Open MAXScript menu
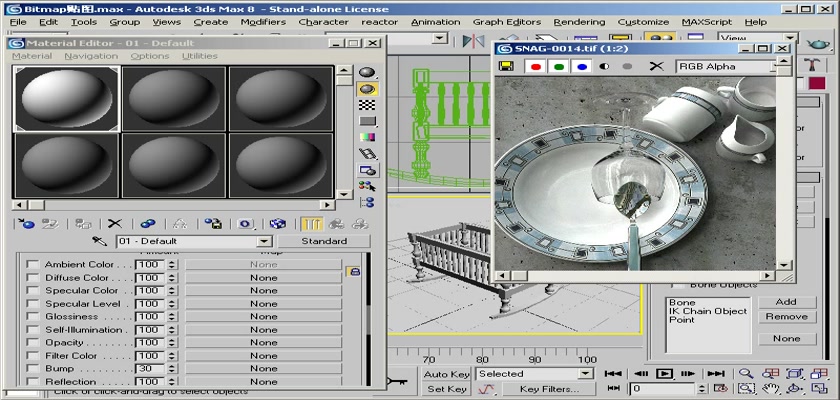 pos(707,22)
